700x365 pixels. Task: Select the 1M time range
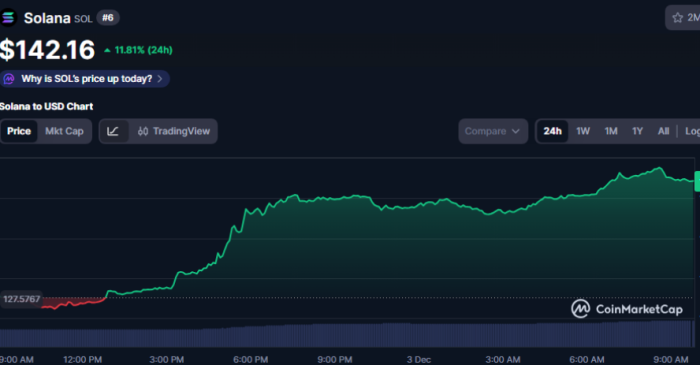pyautogui.click(x=611, y=131)
